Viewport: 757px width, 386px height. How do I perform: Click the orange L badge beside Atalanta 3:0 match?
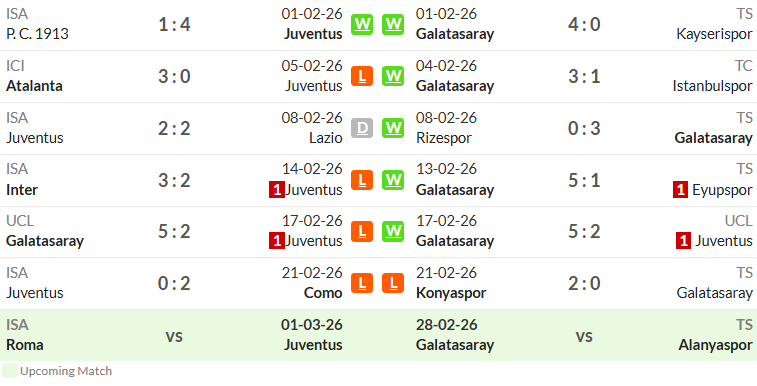coord(362,76)
